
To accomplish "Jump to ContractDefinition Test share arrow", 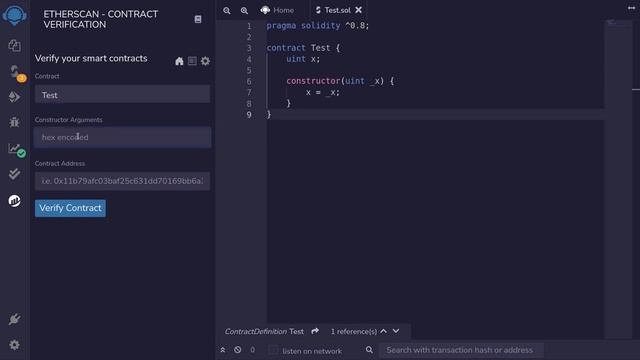I will tap(315, 331).
